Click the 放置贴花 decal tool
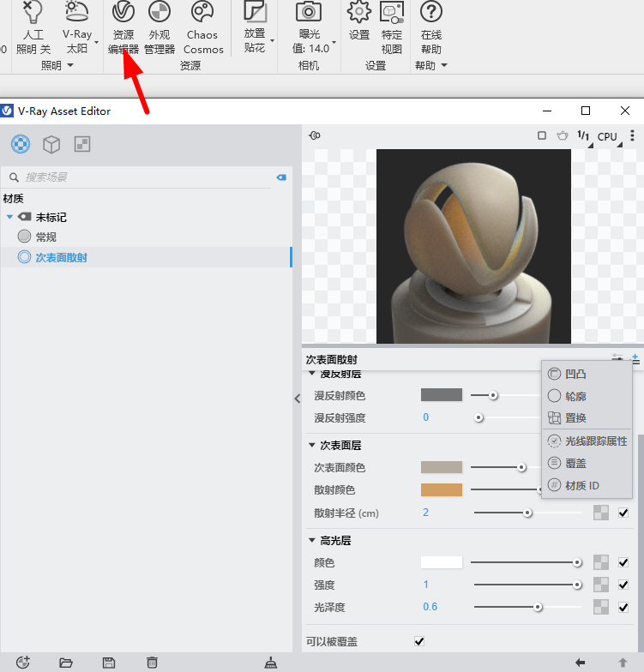This screenshot has height=672, width=644. (x=256, y=27)
